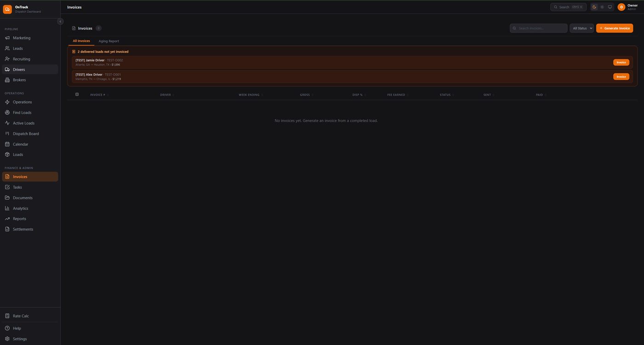Click the Owner Admin profile name
The image size is (644, 345).
[x=632, y=7]
